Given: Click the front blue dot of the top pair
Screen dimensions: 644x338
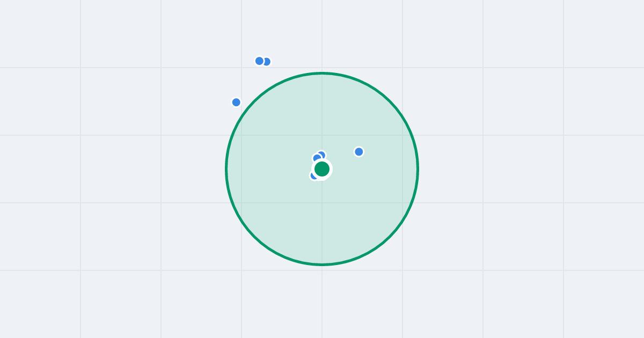Looking at the screenshot, I should 259,61.
